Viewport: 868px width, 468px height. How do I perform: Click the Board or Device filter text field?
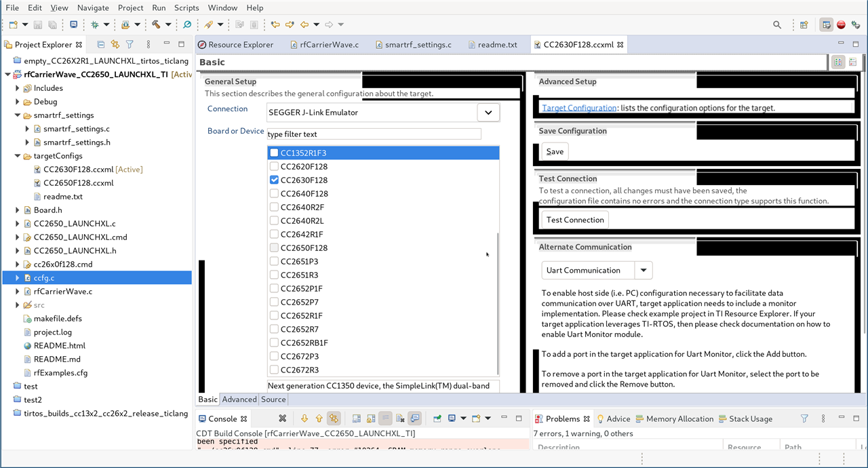click(x=374, y=134)
